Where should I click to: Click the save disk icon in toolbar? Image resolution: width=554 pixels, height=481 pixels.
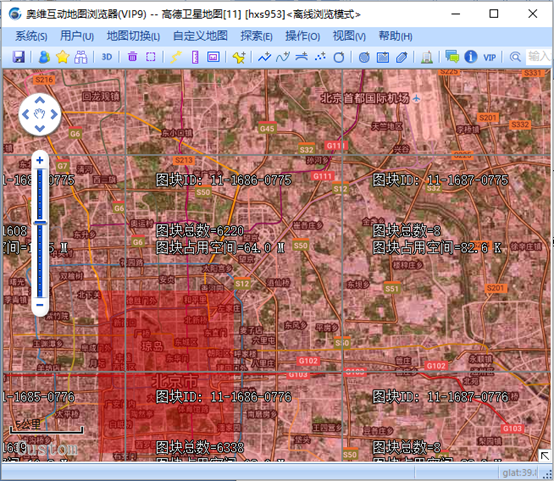18,57
